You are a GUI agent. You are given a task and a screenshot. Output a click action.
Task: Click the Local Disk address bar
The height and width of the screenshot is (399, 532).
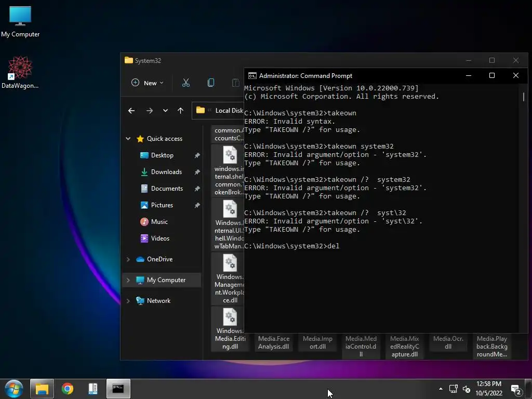[x=218, y=111]
